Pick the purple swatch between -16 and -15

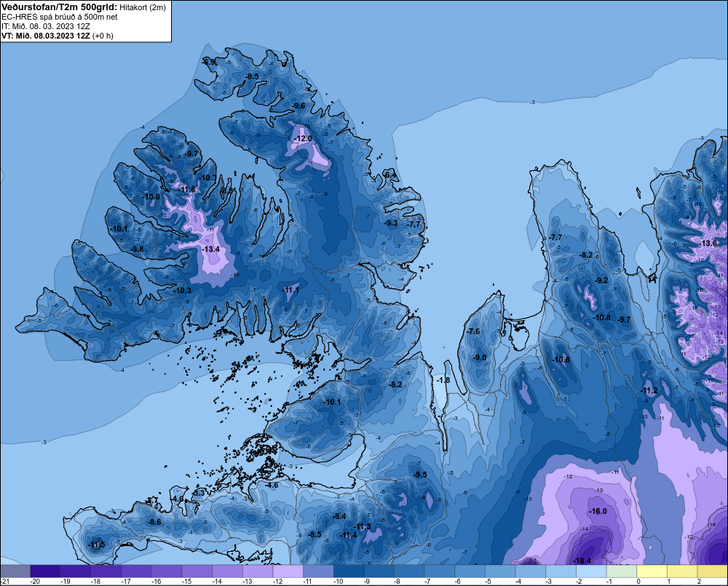pos(167,571)
